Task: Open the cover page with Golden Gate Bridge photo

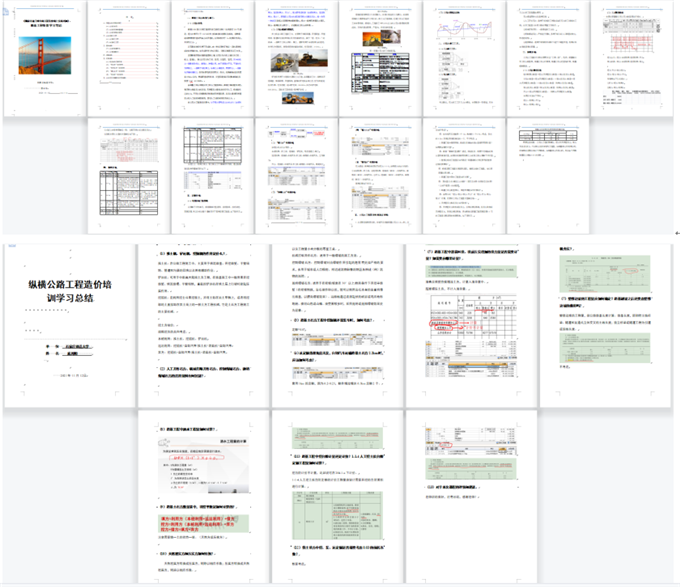Action: 45,59
